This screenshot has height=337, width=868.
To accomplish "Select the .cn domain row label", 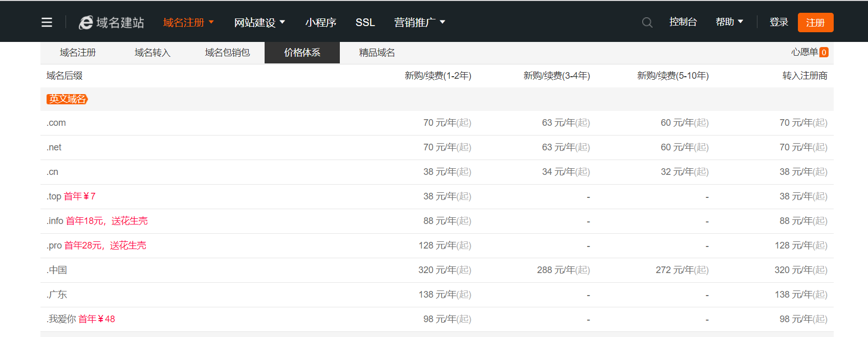I will click(53, 172).
